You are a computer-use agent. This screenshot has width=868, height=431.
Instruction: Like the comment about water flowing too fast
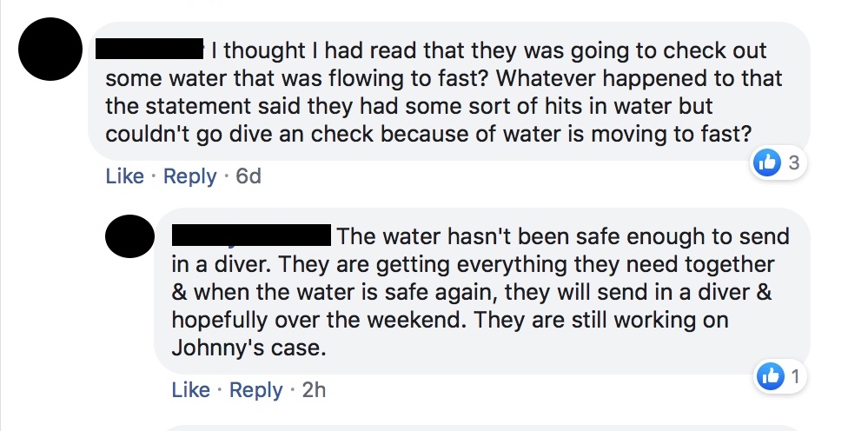coord(124,176)
